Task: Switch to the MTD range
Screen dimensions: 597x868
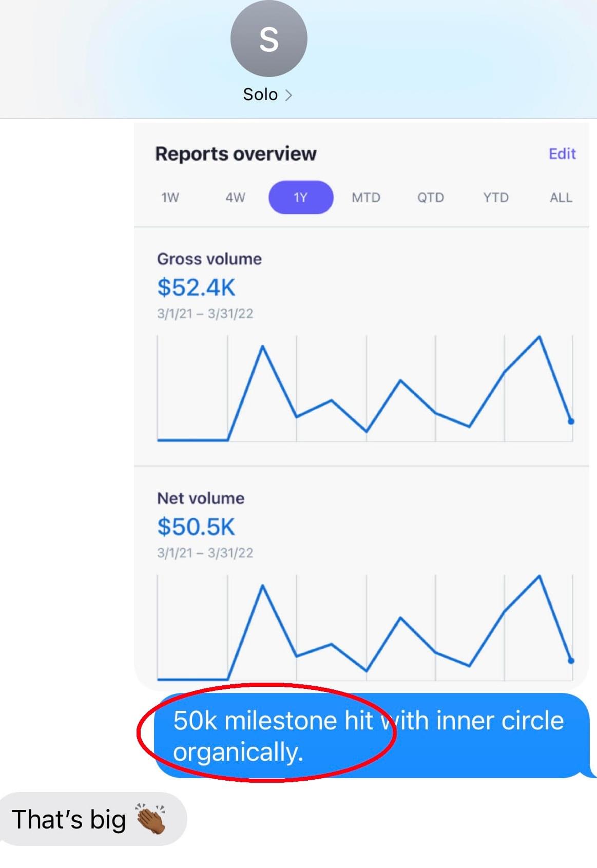Action: pyautogui.click(x=366, y=198)
